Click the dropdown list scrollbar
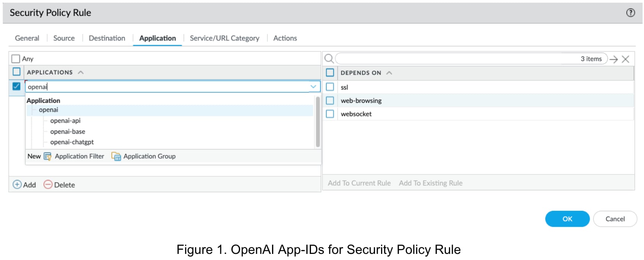644x260 pixels. pyautogui.click(x=318, y=122)
